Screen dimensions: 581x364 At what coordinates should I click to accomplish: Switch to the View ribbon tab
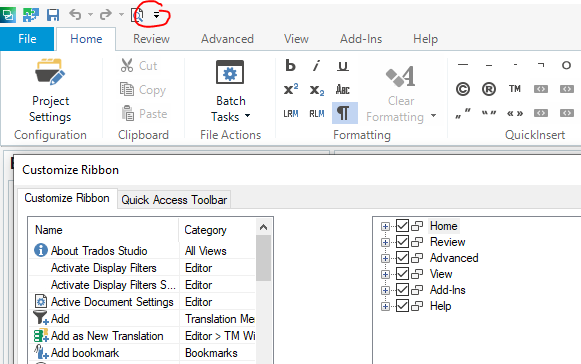296,39
